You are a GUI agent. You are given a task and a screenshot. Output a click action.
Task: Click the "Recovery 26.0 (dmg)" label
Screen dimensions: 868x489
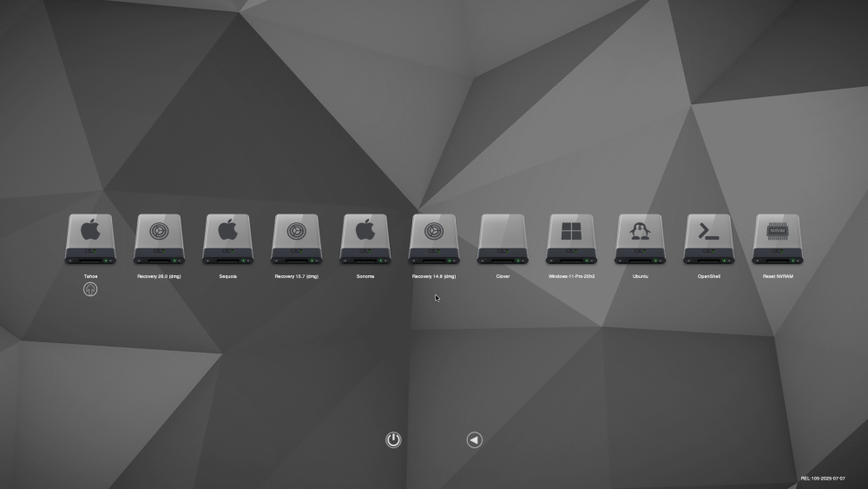159,276
